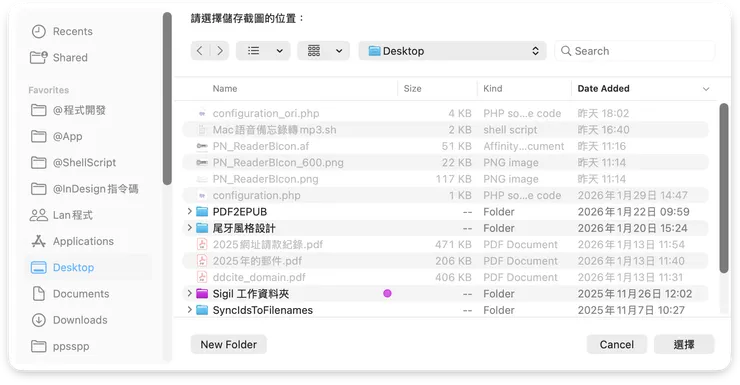Expand the SyncIdsToFilenames folder
Screen dimensions: 740x385
189,310
